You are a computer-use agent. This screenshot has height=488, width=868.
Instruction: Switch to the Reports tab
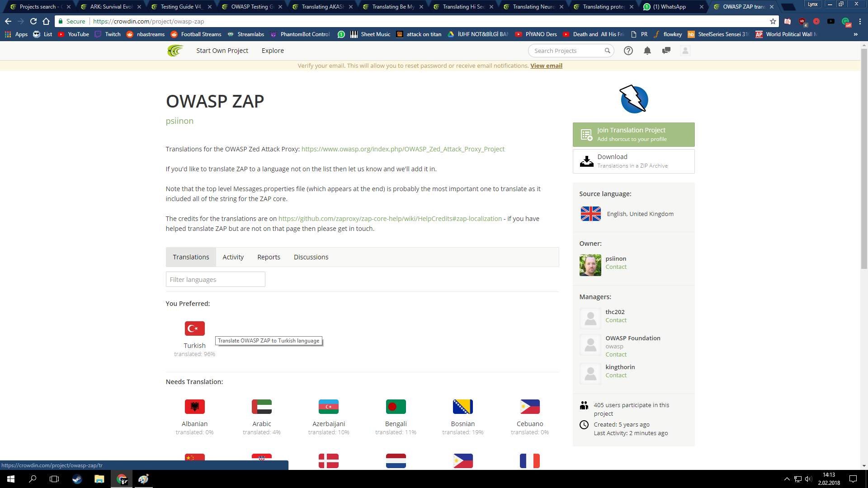pos(269,257)
